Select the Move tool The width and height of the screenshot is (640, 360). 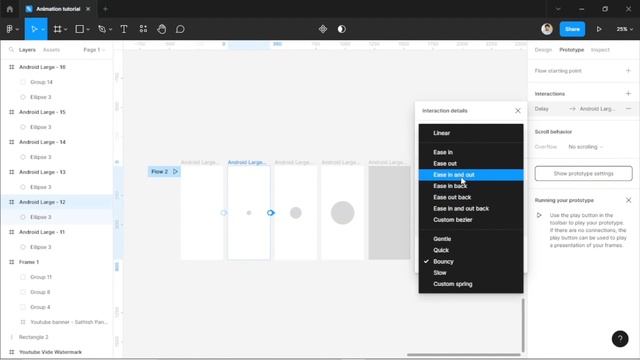(x=33, y=29)
